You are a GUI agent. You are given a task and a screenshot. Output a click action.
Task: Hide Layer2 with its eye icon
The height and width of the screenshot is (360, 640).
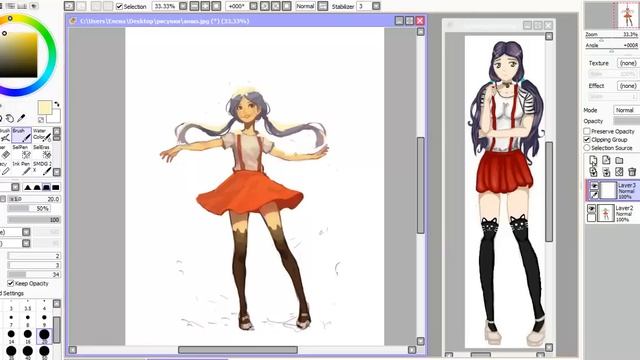(x=591, y=209)
